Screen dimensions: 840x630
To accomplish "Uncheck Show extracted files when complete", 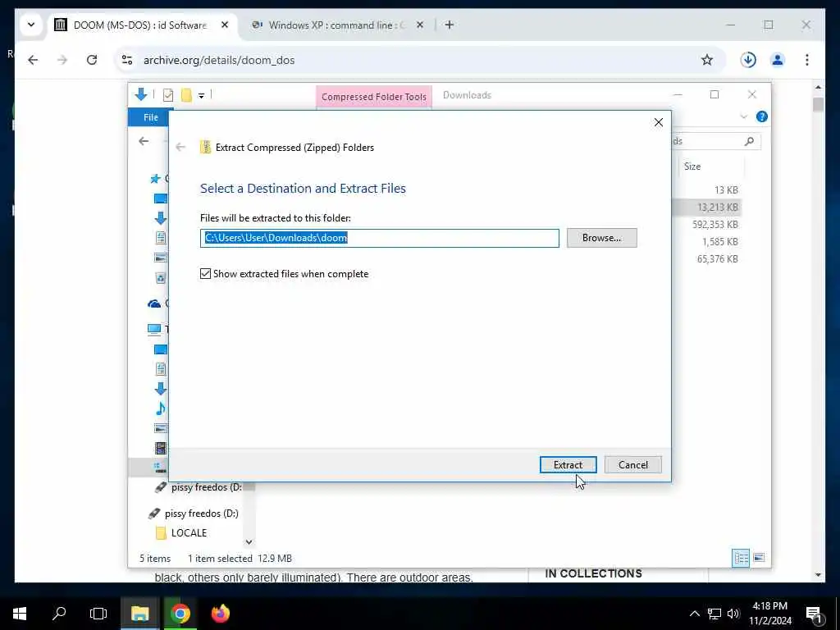I will tap(206, 274).
